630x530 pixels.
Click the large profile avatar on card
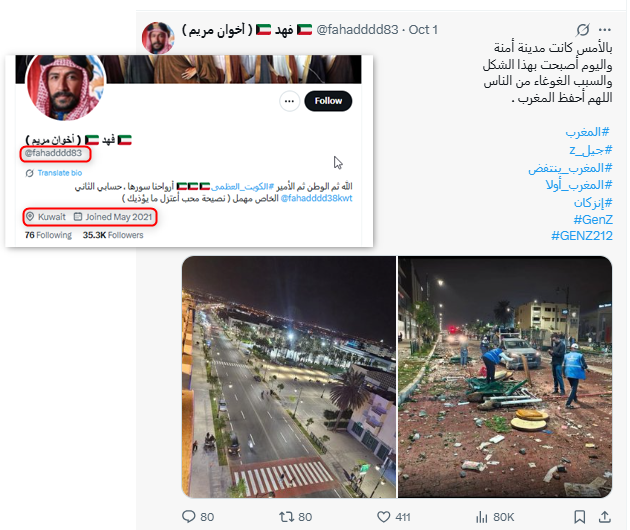65,85
